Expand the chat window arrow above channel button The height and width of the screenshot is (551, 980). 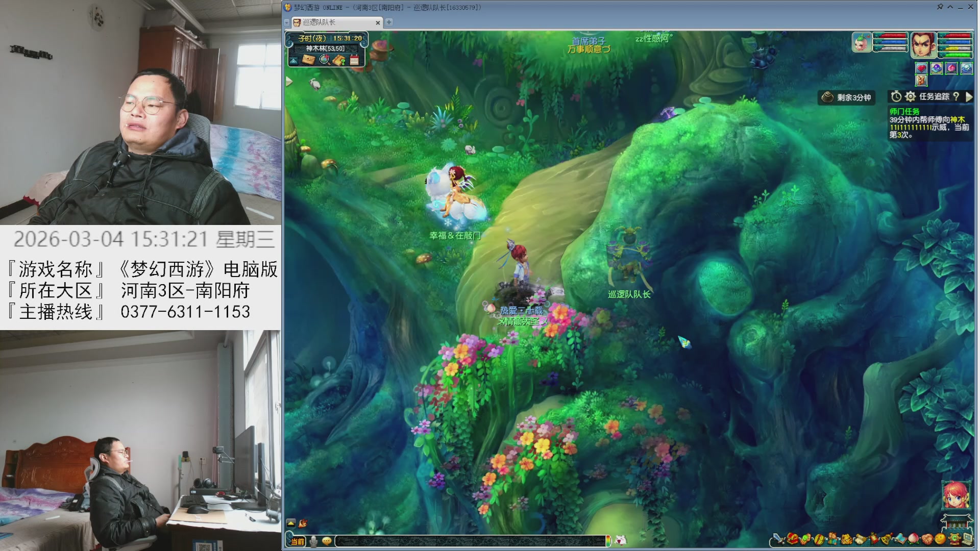[x=291, y=523]
